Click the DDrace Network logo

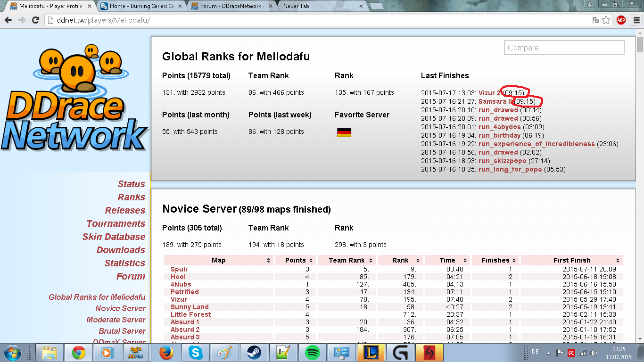(x=75, y=99)
